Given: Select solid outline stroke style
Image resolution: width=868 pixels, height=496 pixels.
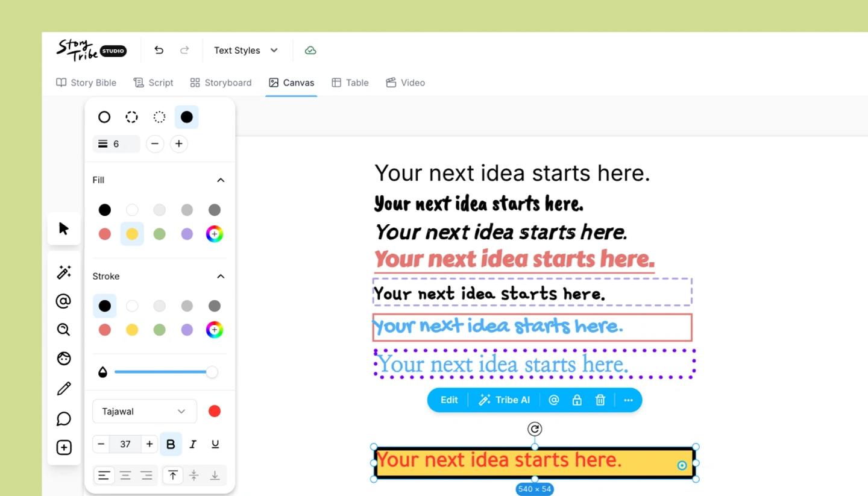Looking at the screenshot, I should click(x=104, y=117).
